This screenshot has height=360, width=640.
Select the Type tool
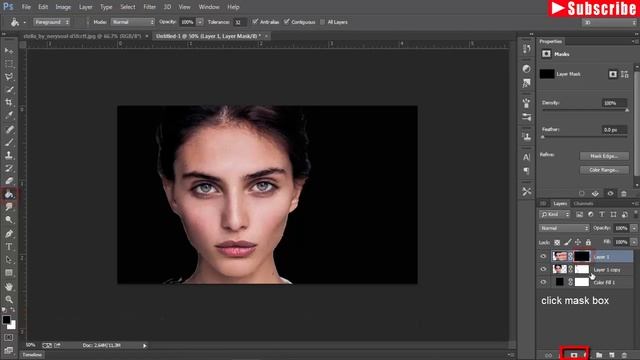(x=9, y=247)
